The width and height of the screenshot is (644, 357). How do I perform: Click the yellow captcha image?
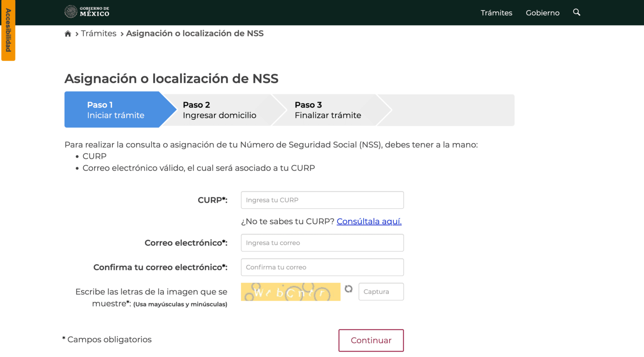291,292
